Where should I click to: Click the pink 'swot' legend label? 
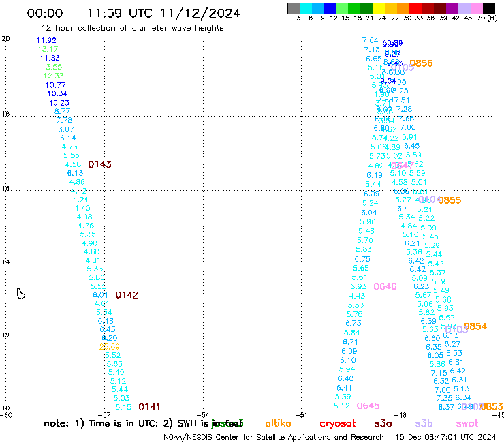pos(467,423)
